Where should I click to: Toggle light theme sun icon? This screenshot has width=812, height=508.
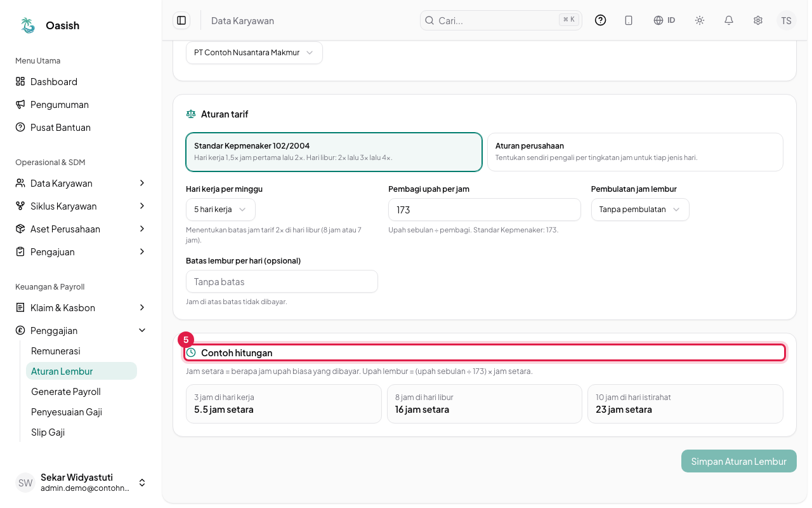700,20
